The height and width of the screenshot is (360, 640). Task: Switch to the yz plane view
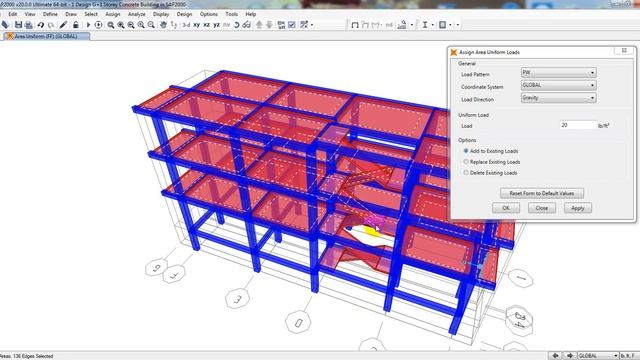[216, 25]
